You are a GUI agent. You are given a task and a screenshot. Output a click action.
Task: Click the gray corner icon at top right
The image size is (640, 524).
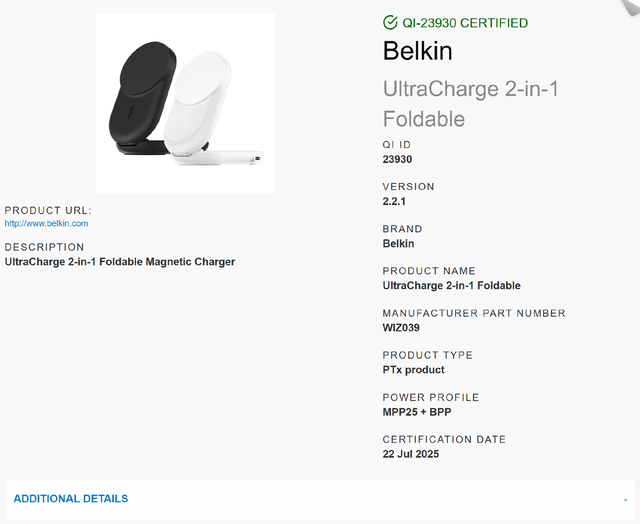(x=631, y=7)
